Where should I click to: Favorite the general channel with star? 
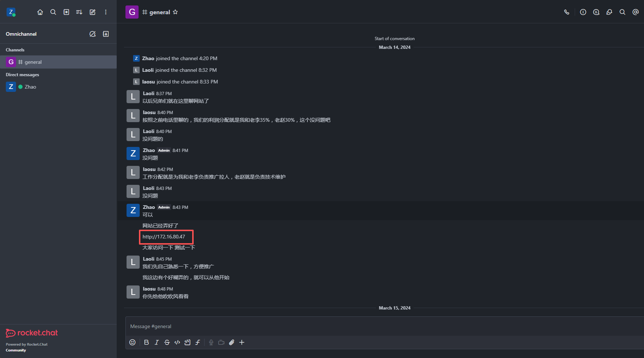pyautogui.click(x=175, y=12)
